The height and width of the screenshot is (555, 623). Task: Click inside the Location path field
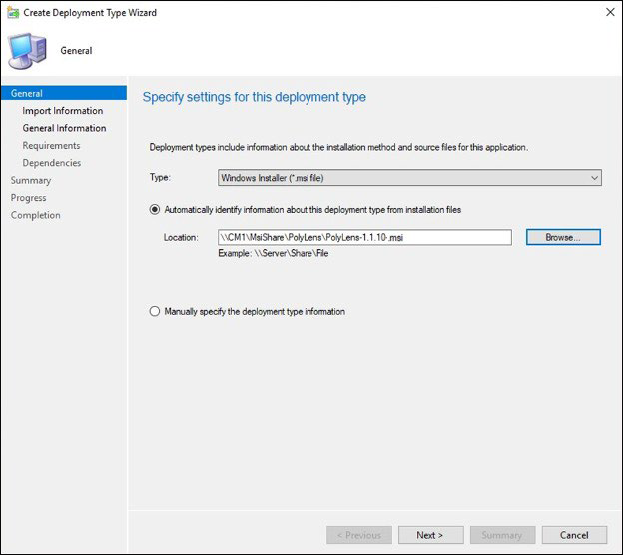click(365, 238)
